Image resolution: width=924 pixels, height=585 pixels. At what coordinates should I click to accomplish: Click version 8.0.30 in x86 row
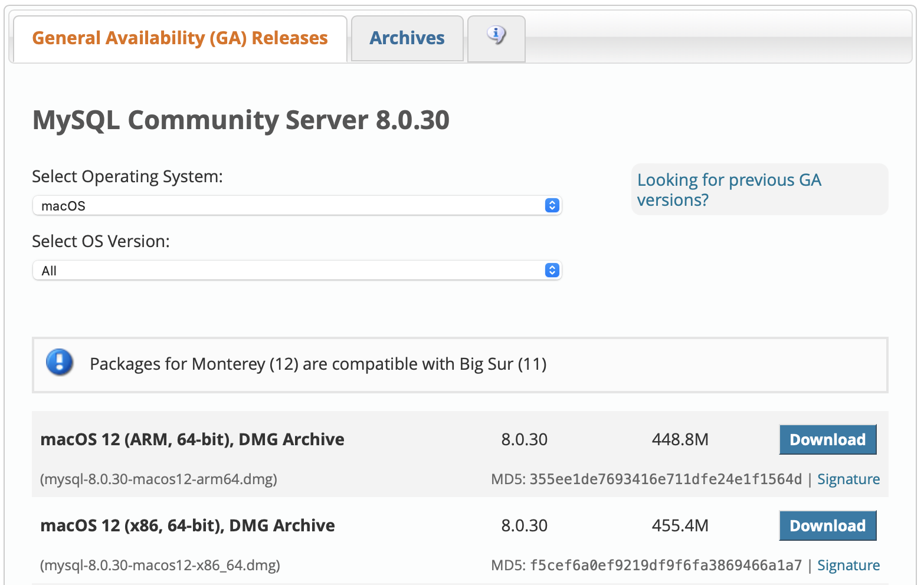click(525, 525)
